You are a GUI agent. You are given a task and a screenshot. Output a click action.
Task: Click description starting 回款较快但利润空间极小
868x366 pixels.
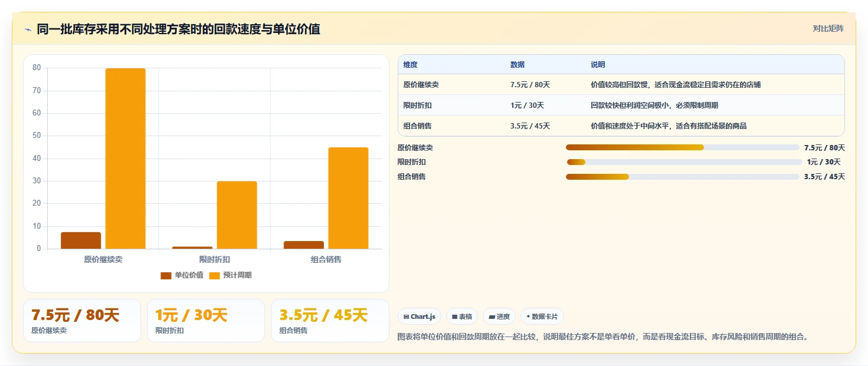coord(654,105)
